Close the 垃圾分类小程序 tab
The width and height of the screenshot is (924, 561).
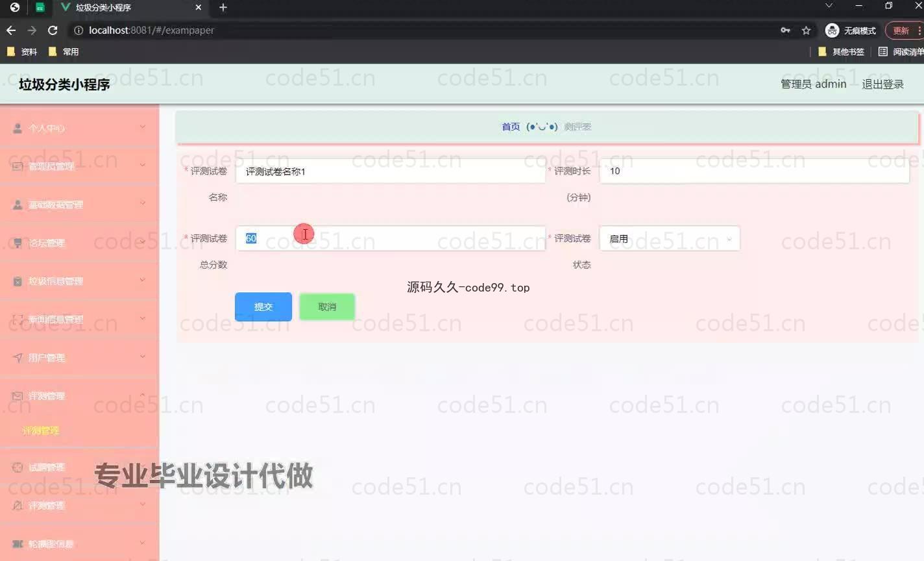(199, 7)
